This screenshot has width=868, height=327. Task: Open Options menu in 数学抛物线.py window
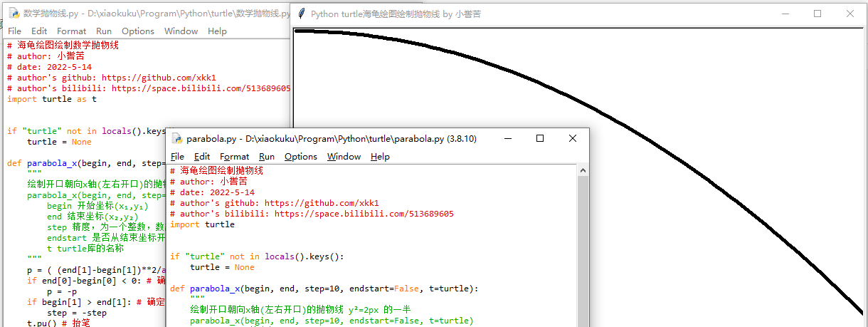click(138, 31)
